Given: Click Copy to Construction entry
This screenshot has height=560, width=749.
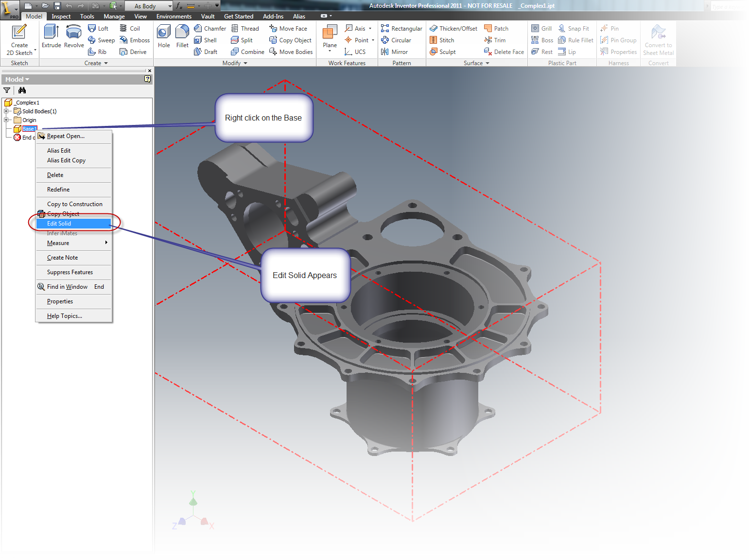Looking at the screenshot, I should (74, 204).
